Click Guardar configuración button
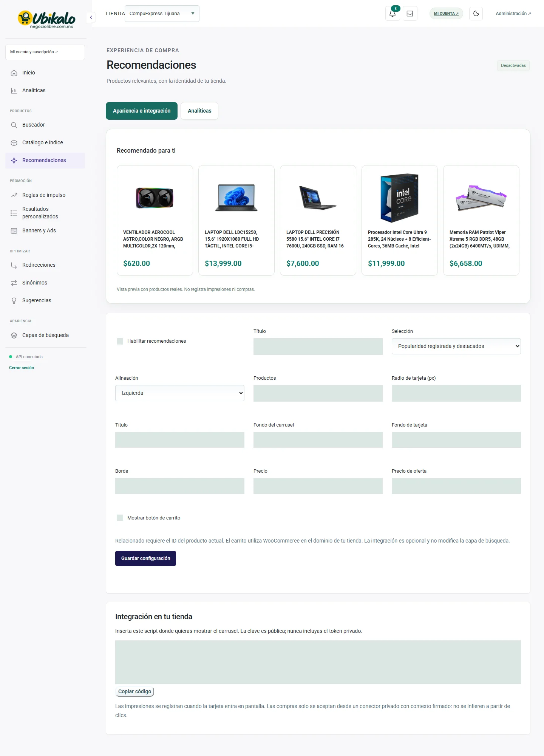Image resolution: width=544 pixels, height=756 pixels. (x=145, y=558)
